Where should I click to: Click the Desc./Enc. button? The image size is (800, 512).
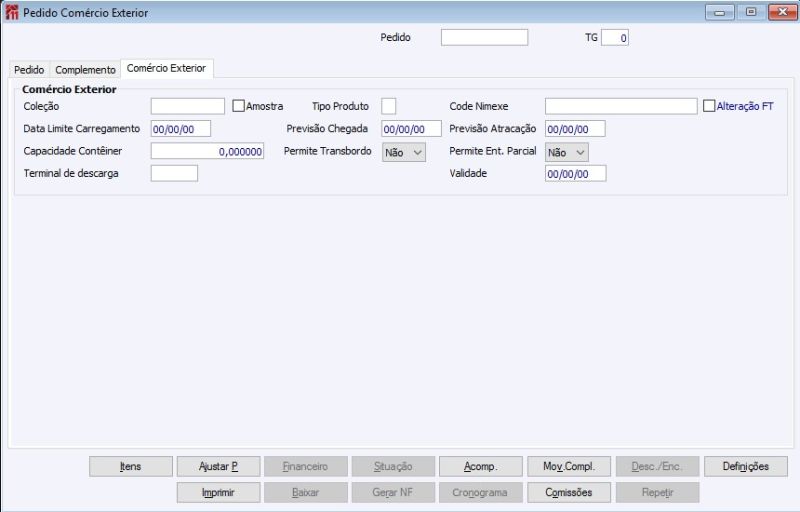(x=657, y=466)
